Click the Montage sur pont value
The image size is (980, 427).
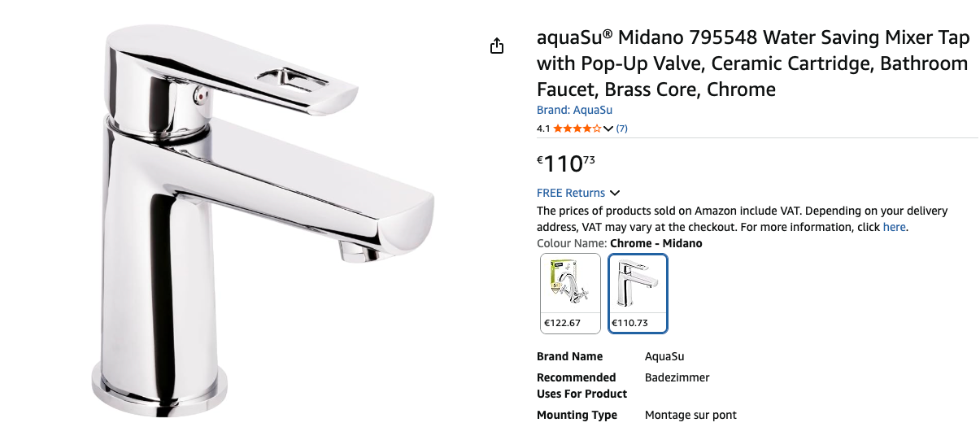(690, 415)
